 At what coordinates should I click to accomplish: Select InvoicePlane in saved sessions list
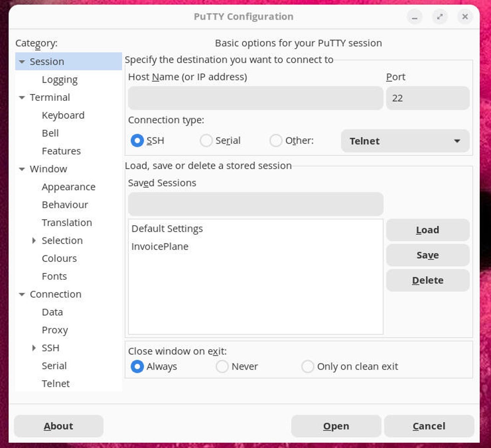pos(160,247)
